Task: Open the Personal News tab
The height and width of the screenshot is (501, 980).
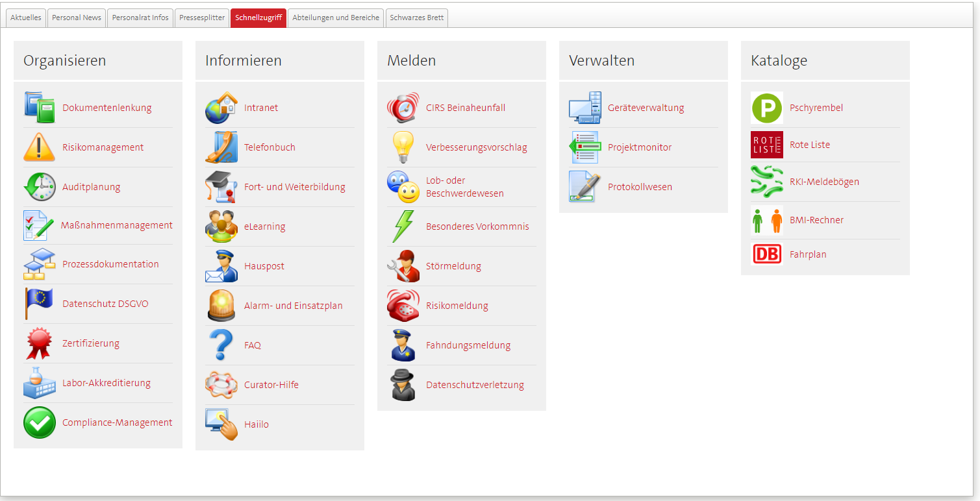Action: (76, 18)
